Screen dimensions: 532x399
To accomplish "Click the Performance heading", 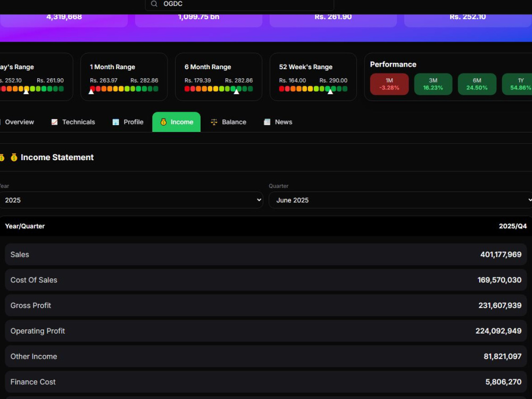I will click(x=393, y=64).
